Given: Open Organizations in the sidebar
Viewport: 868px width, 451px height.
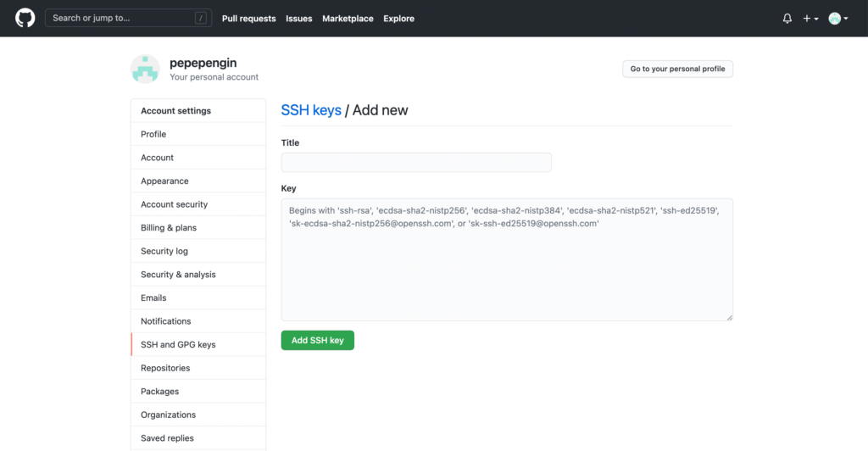Looking at the screenshot, I should pos(198,415).
